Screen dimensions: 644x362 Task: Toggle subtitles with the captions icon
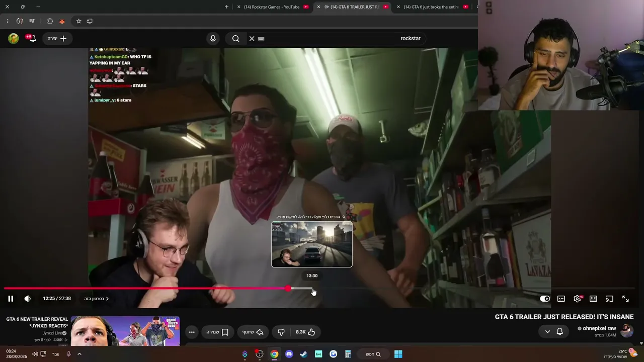tap(561, 299)
